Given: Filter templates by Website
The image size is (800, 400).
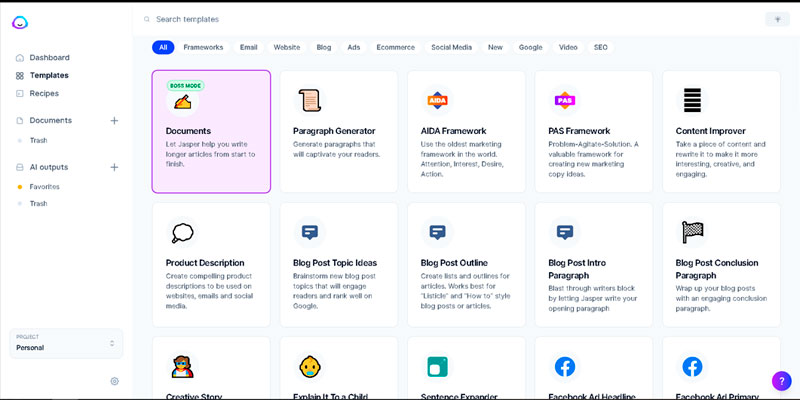Looking at the screenshot, I should pyautogui.click(x=287, y=47).
